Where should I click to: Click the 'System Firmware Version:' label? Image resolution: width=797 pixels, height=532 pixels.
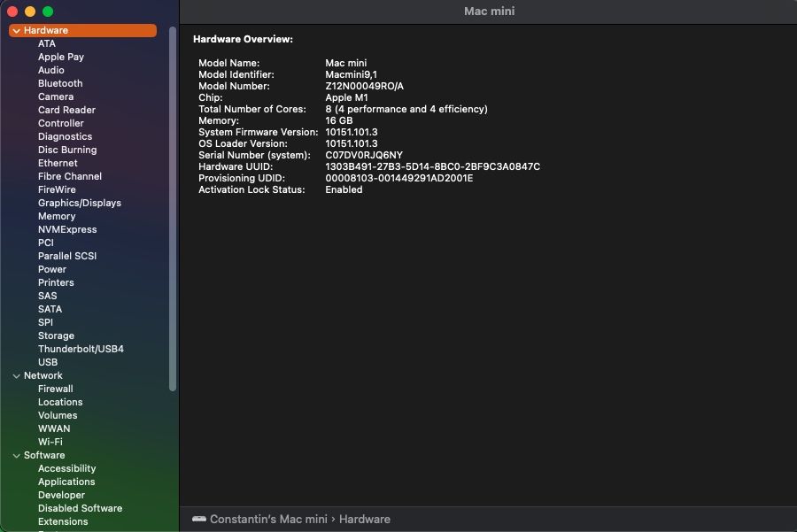[259, 132]
